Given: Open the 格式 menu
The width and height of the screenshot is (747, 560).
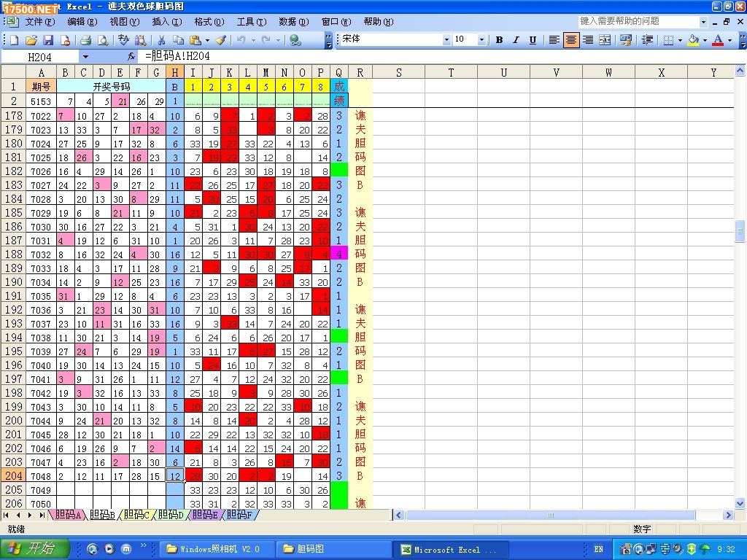Looking at the screenshot, I should [209, 22].
